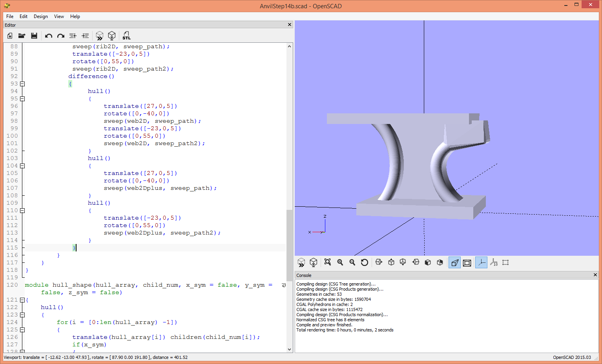Toggle the axes display in viewport
The height and width of the screenshot is (364, 602).
click(x=482, y=262)
